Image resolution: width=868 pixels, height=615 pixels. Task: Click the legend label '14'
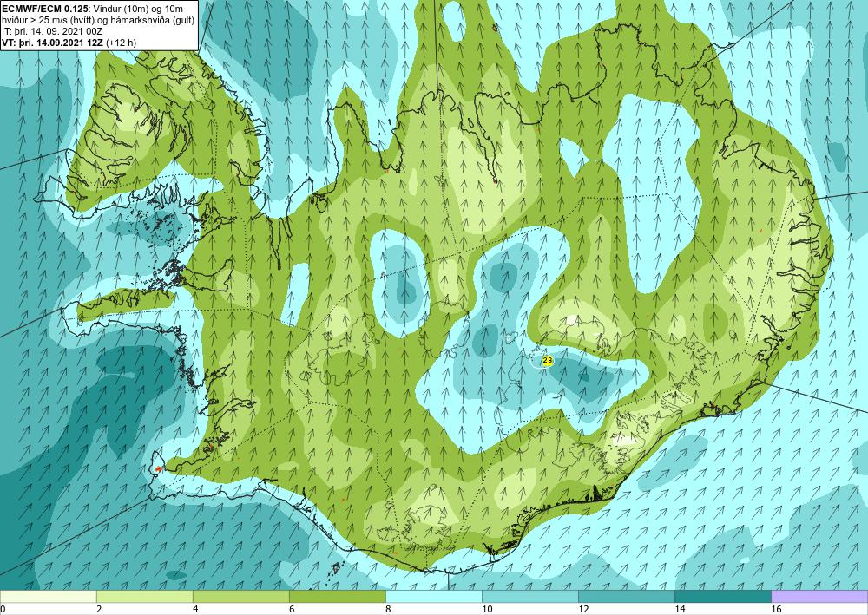pos(680,609)
